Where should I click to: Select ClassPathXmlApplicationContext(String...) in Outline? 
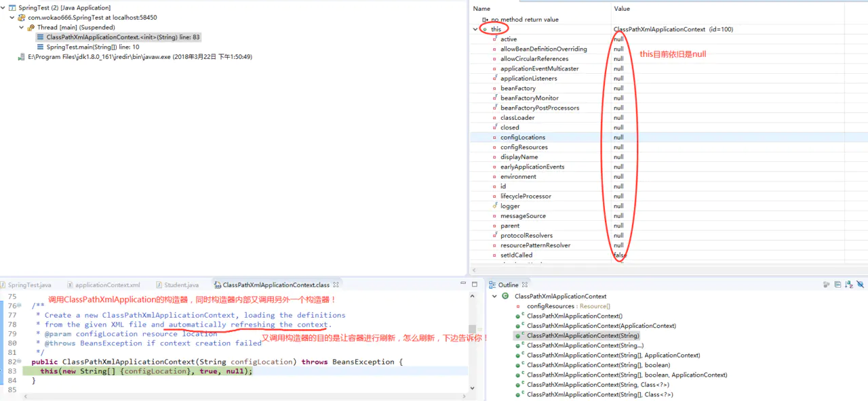pyautogui.click(x=578, y=345)
